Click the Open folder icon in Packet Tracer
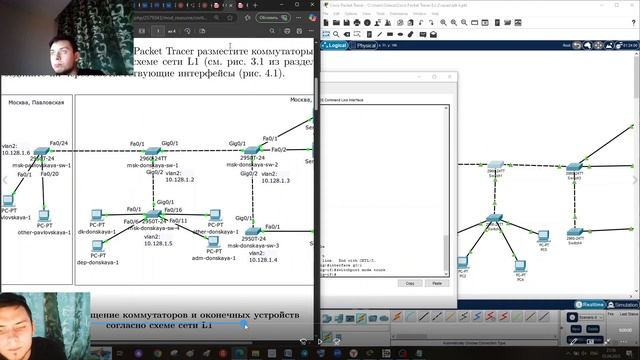 336,23
